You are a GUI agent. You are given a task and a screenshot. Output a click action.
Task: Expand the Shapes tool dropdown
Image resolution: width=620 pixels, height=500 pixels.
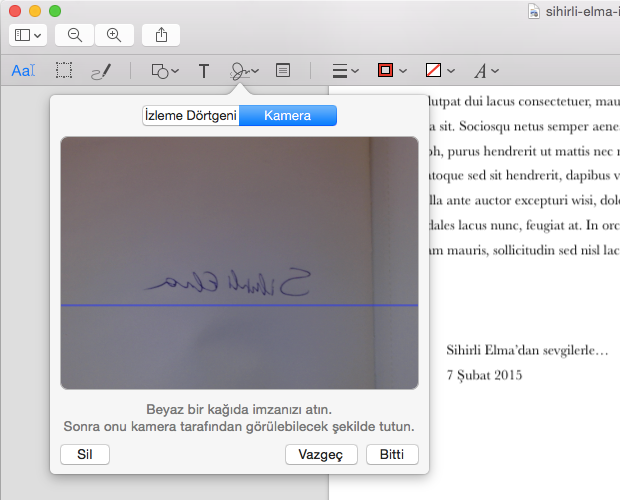164,71
